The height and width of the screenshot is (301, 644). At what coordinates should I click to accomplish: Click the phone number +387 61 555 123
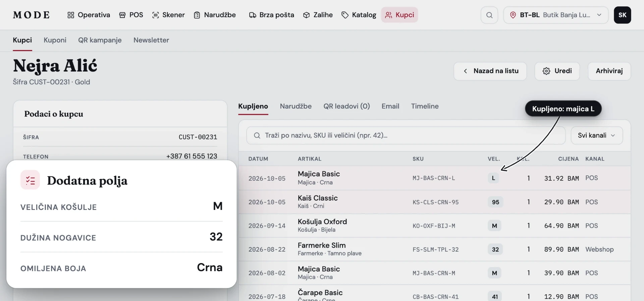pyautogui.click(x=192, y=156)
